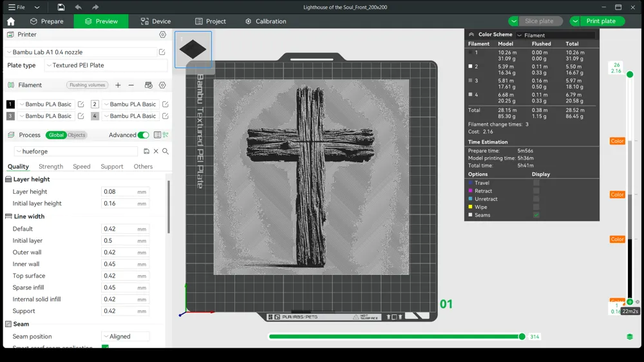The width and height of the screenshot is (644, 362).
Task: Open filament 1 Bambu PLA Basic dropdown
Action: 46,104
